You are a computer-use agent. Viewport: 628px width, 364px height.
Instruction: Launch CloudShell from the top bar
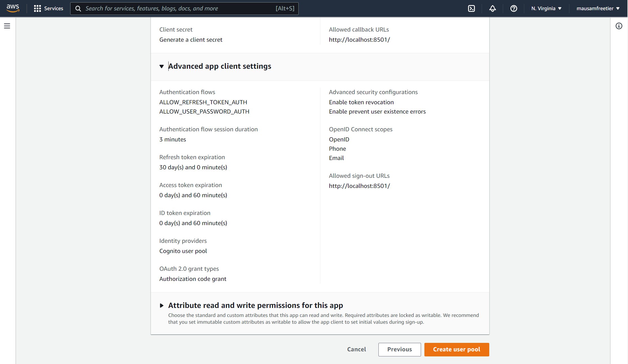tap(471, 8)
